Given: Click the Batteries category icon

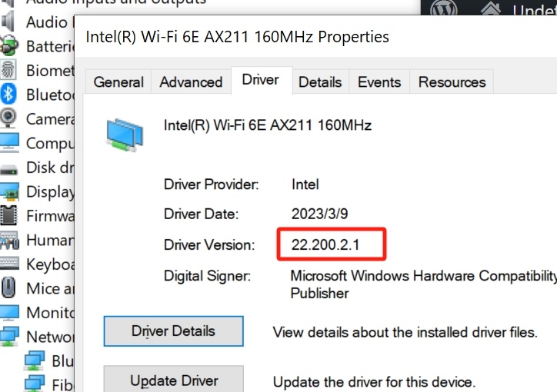Looking at the screenshot, I should (9, 46).
